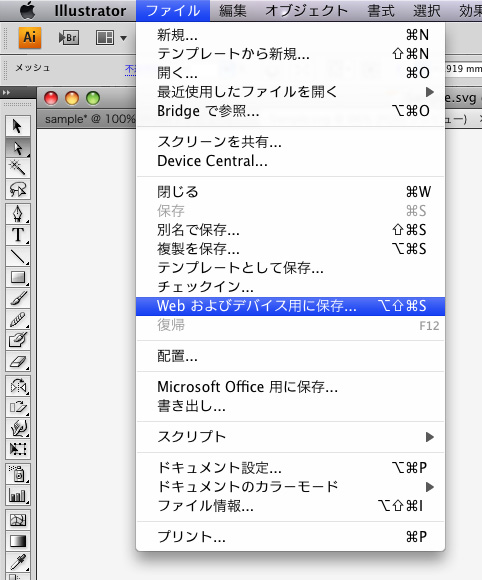Image resolution: width=482 pixels, height=580 pixels.
Task: Choose 別名で保存...
Action: [x=290, y=230]
